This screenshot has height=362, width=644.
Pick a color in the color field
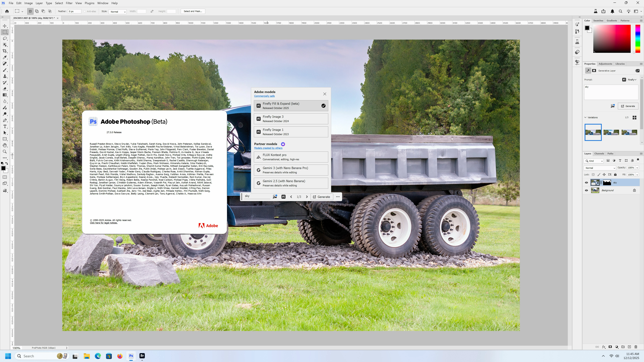[612, 39]
